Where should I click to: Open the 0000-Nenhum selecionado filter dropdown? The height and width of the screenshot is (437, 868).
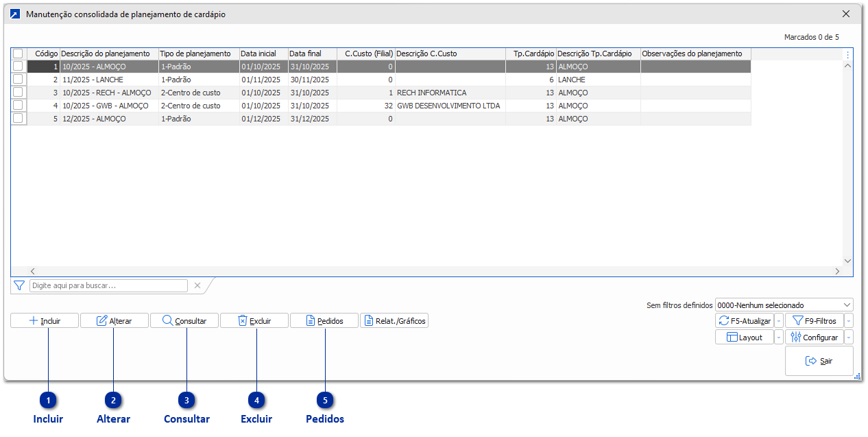tap(784, 305)
